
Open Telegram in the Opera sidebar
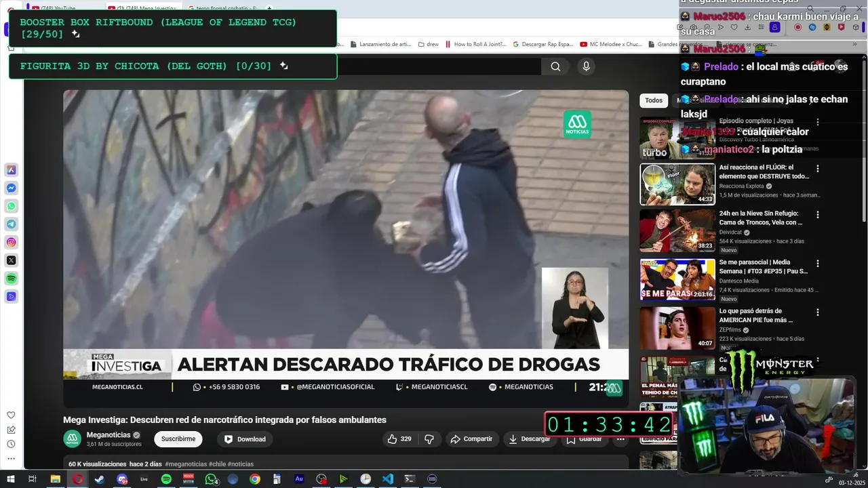click(12, 224)
